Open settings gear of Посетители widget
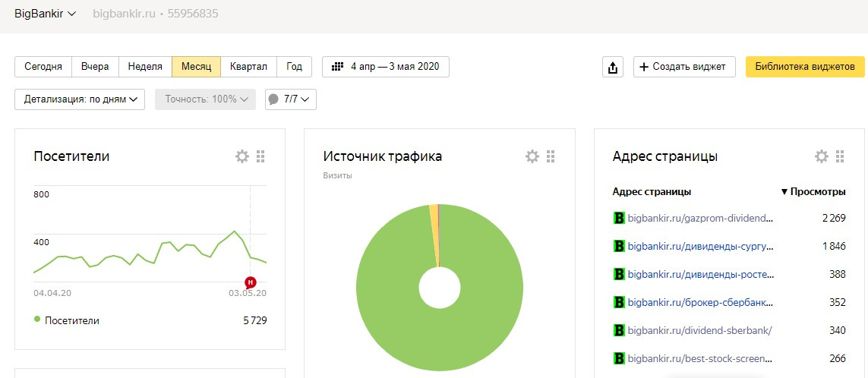The height and width of the screenshot is (378, 868). 242,156
